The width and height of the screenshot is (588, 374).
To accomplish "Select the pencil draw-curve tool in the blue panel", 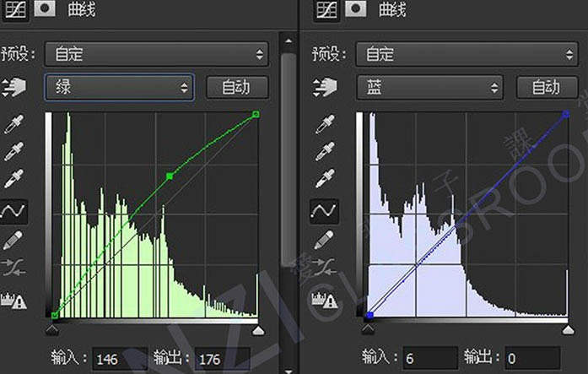I will pyautogui.click(x=324, y=240).
